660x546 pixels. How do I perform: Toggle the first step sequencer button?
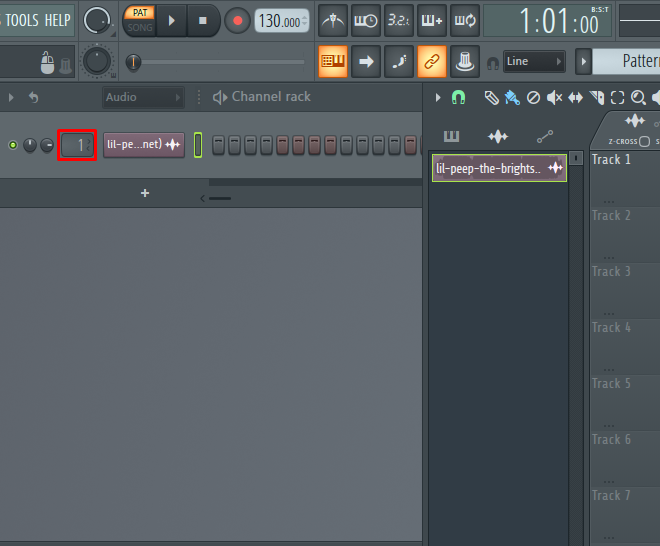(218, 145)
